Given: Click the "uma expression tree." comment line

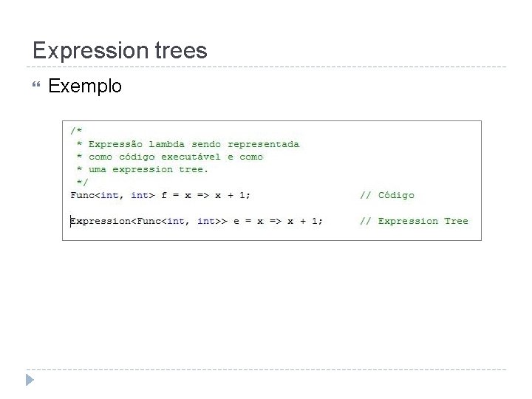Looking at the screenshot, I should pyautogui.click(x=149, y=169).
